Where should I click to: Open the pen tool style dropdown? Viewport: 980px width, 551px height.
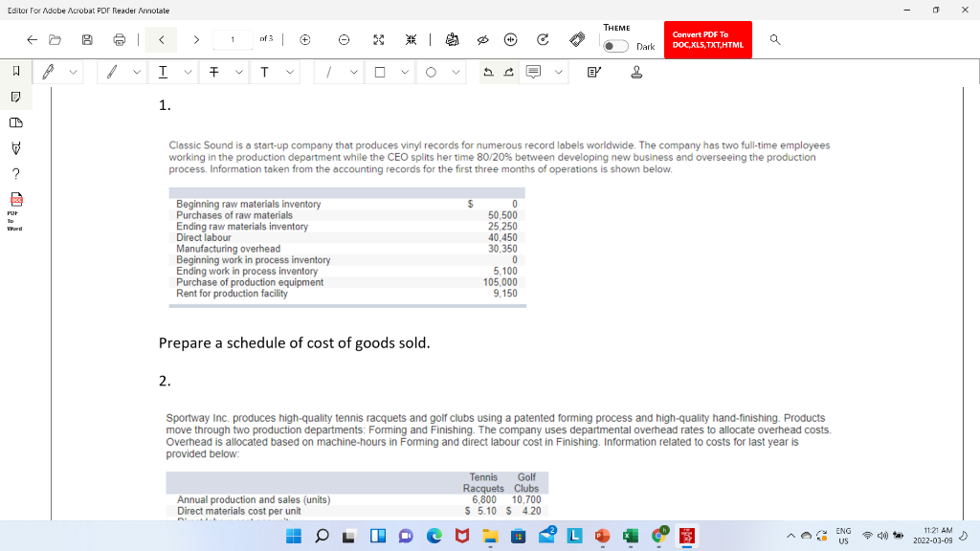72,72
